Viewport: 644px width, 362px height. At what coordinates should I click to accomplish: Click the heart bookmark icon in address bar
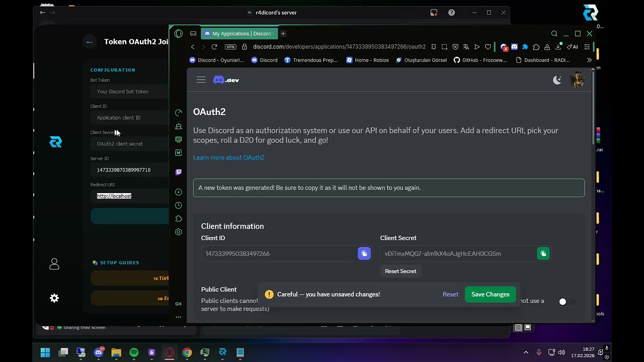click(x=488, y=47)
